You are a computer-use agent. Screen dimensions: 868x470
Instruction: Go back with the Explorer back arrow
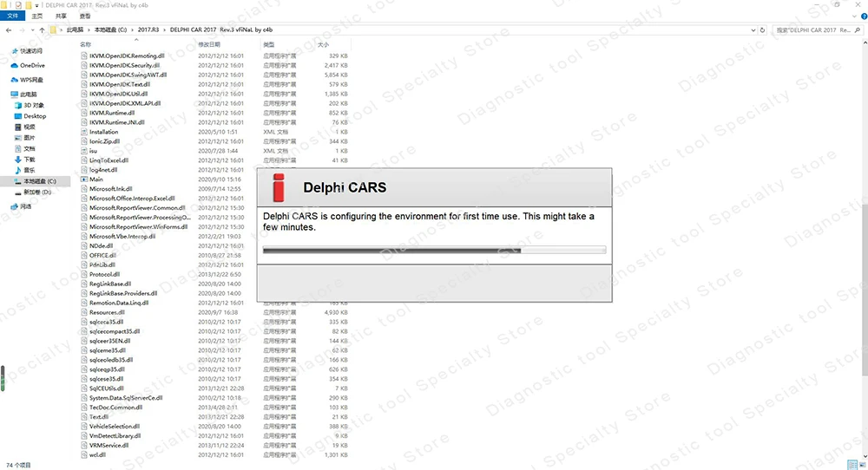pos(9,29)
